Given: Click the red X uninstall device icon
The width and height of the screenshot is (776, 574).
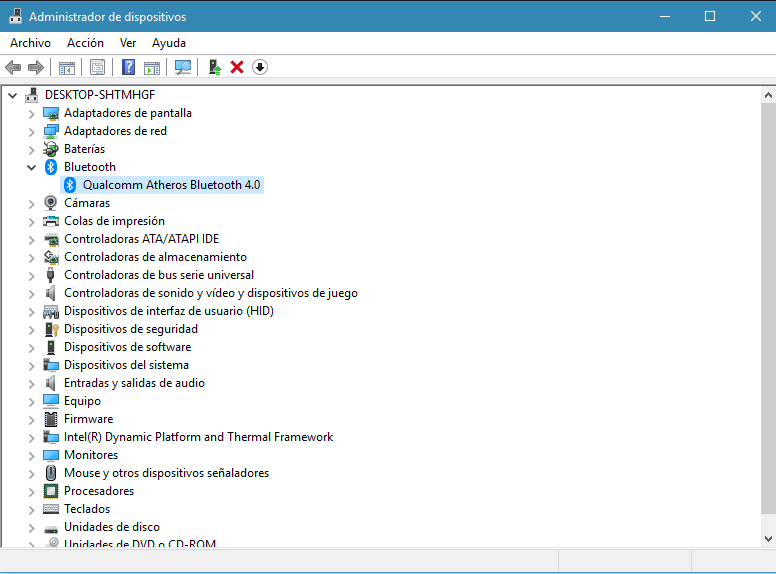Looking at the screenshot, I should tap(237, 67).
